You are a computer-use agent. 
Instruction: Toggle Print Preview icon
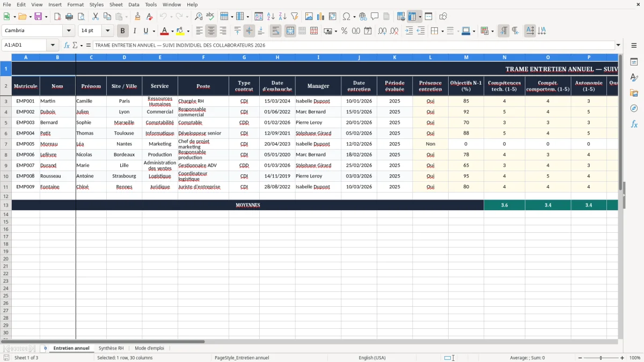(81, 17)
